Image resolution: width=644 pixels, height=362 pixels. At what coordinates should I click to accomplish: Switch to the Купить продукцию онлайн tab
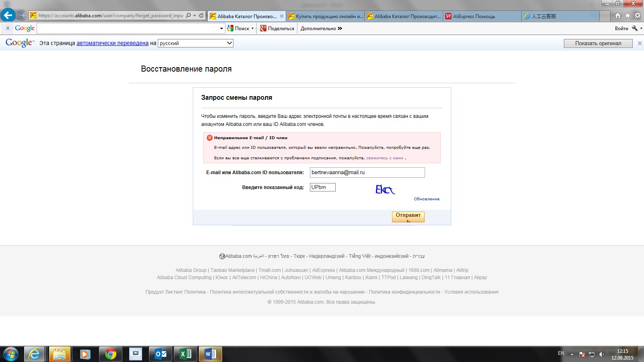tap(326, 16)
